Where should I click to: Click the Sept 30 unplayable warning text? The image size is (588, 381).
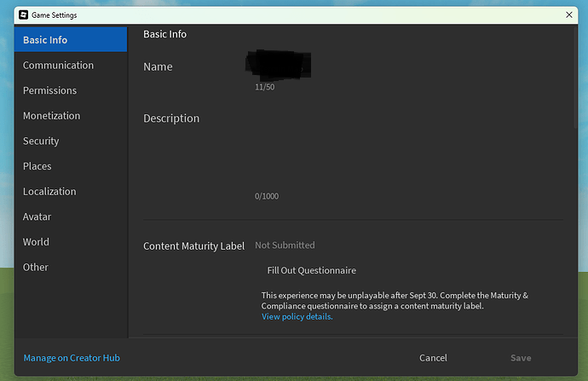(x=395, y=301)
